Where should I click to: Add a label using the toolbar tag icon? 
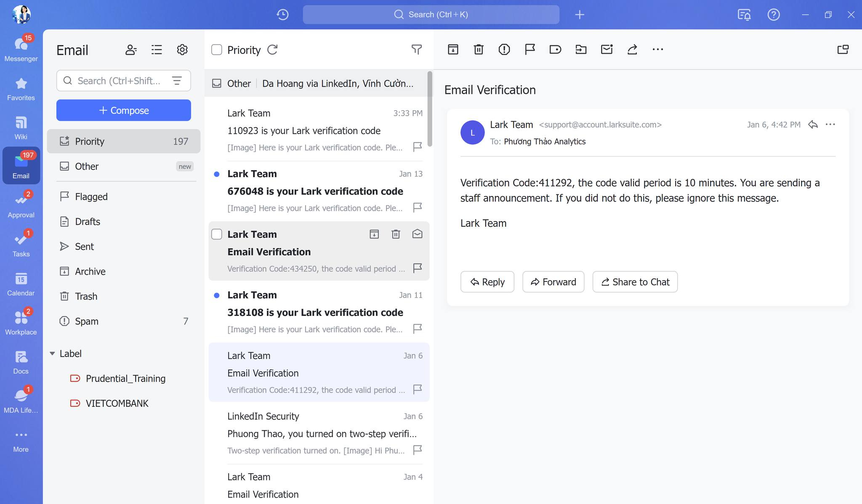(555, 49)
